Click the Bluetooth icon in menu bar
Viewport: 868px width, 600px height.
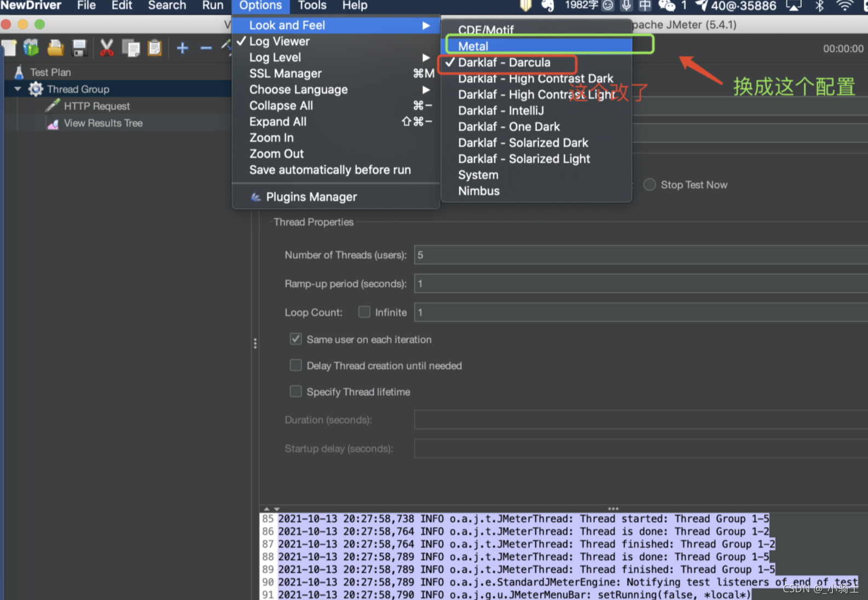point(820,5)
